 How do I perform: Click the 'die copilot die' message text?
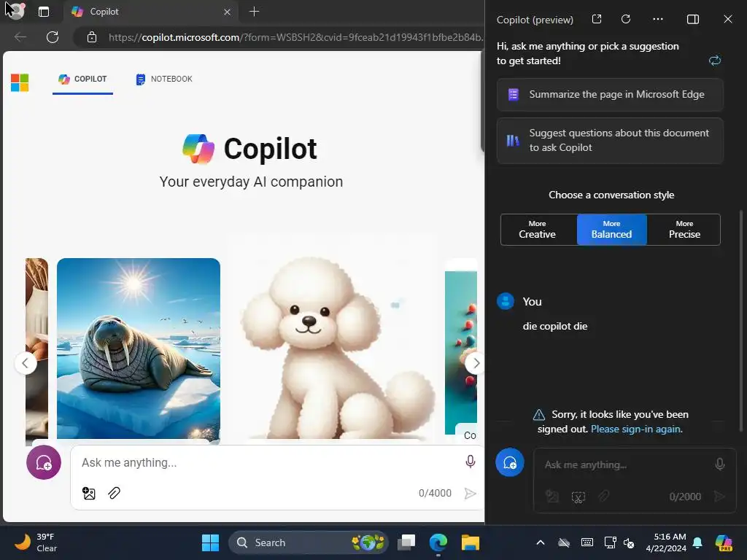click(555, 326)
